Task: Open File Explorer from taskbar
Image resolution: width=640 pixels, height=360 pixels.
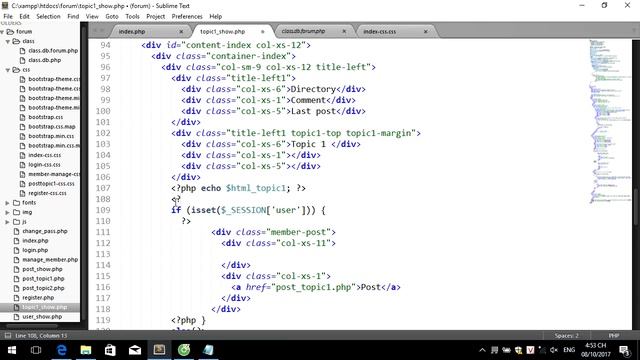Action: pyautogui.click(x=86, y=350)
